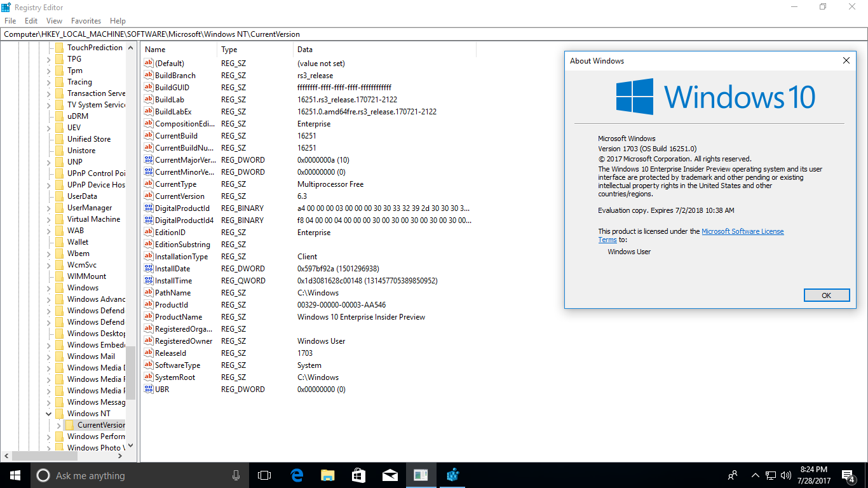Image resolution: width=868 pixels, height=488 pixels.
Task: Click the tree pane horizontal scrollbar thumb
Action: [x=45, y=456]
